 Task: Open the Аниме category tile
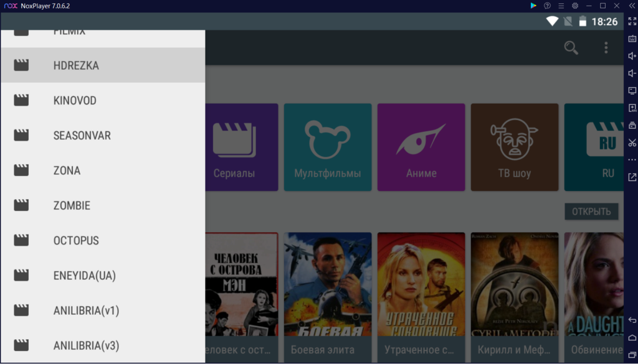[421, 147]
